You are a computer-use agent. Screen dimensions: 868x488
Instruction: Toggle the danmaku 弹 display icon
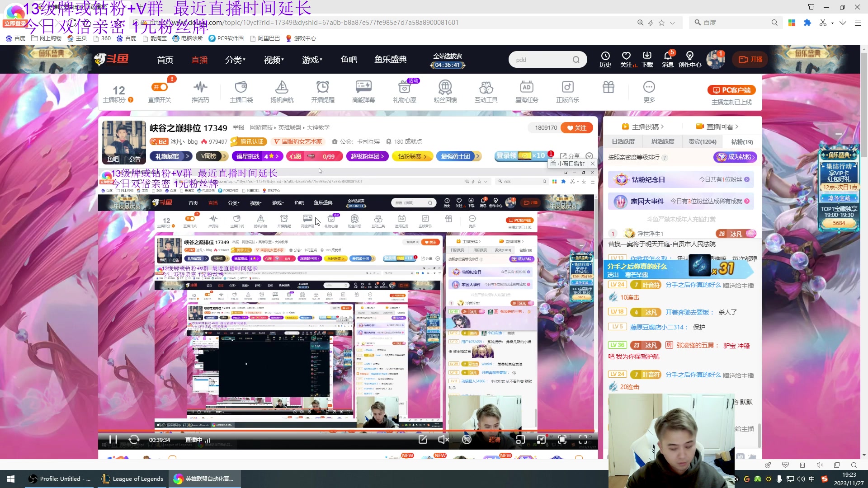point(467,440)
